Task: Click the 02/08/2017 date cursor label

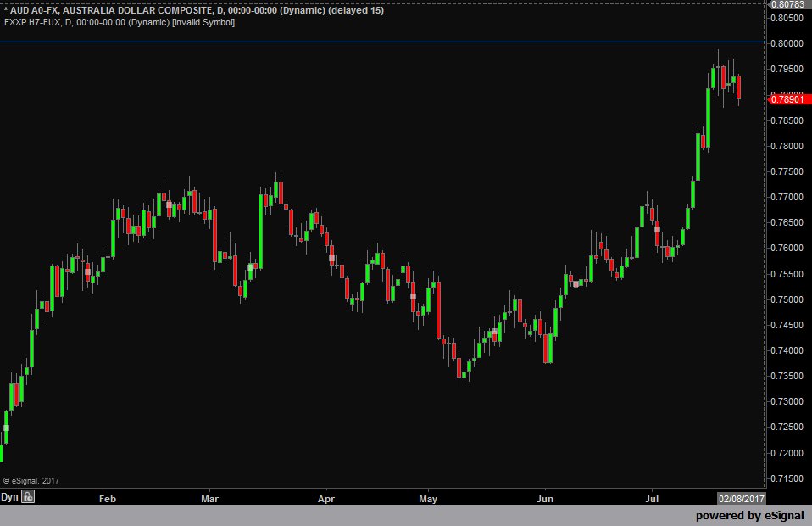Action: (x=741, y=499)
